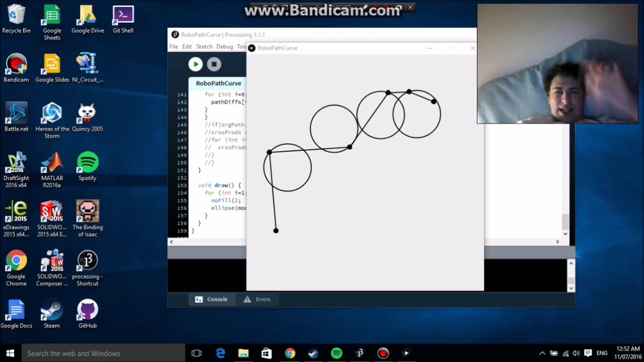Click the editor horizontal scrollbar right arrow
Image resolution: width=644 pixels, height=362 pixels.
(x=557, y=242)
